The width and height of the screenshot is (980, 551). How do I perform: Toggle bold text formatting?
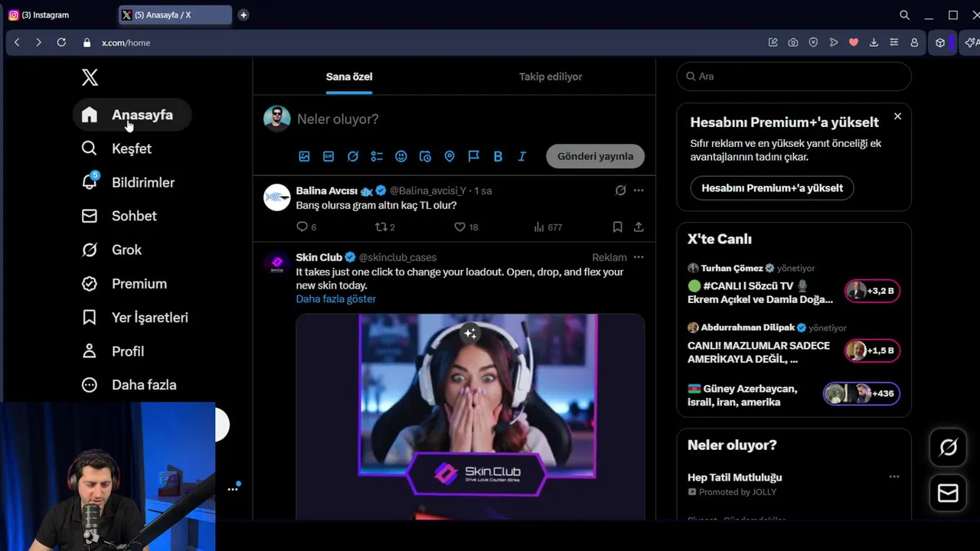pyautogui.click(x=498, y=156)
